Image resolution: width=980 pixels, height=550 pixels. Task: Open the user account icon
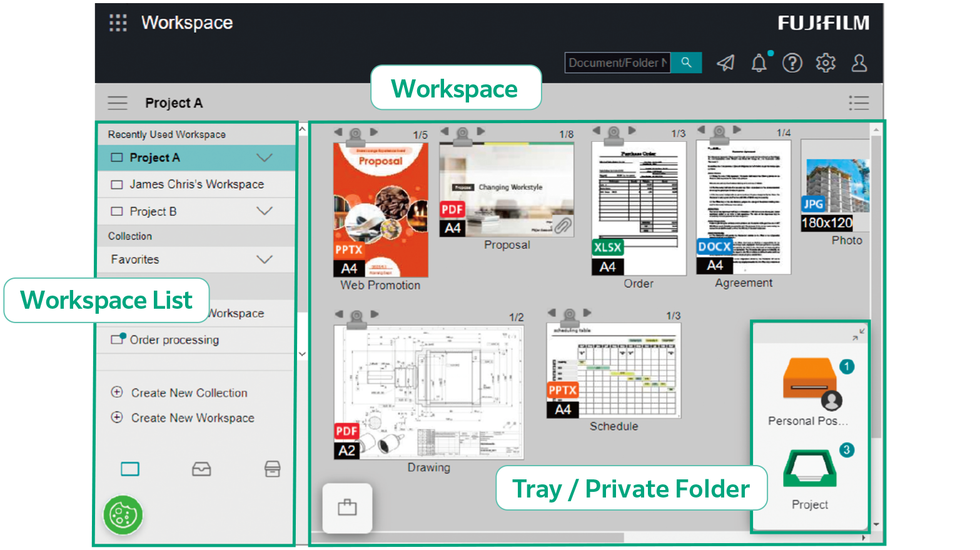[859, 62]
